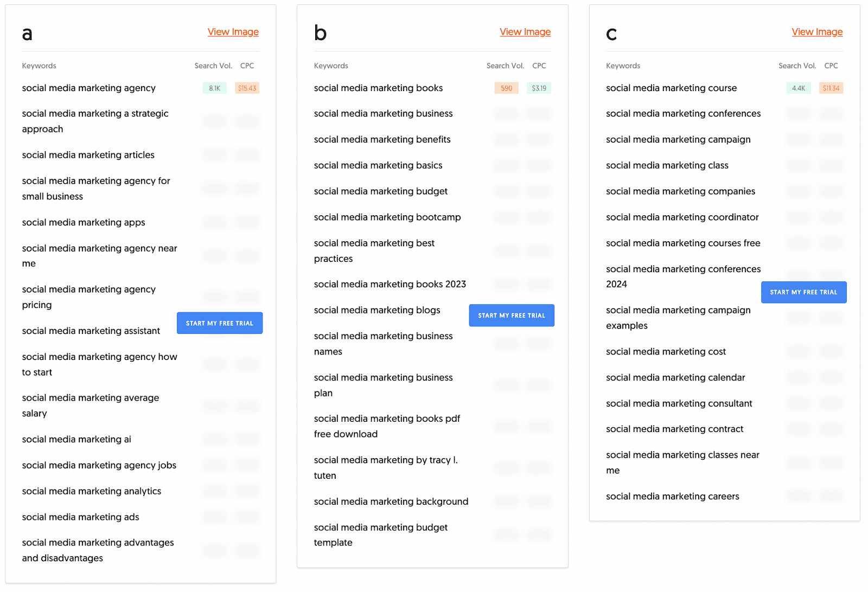This screenshot has width=868, height=592.
Task: Click the $11.34 CPC badge
Action: (x=831, y=88)
